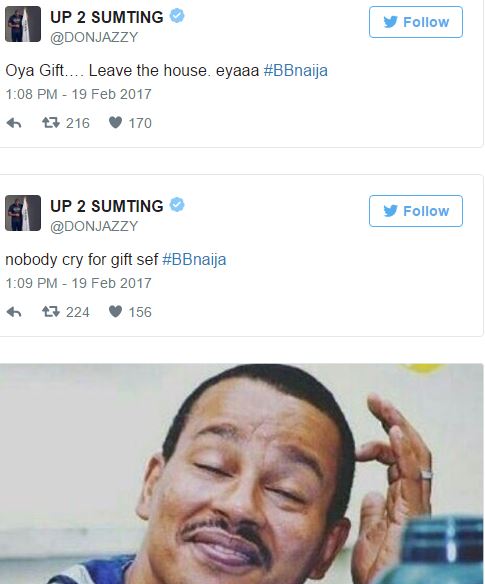Retweet the 'Oya Gift' tweet

click(x=51, y=123)
